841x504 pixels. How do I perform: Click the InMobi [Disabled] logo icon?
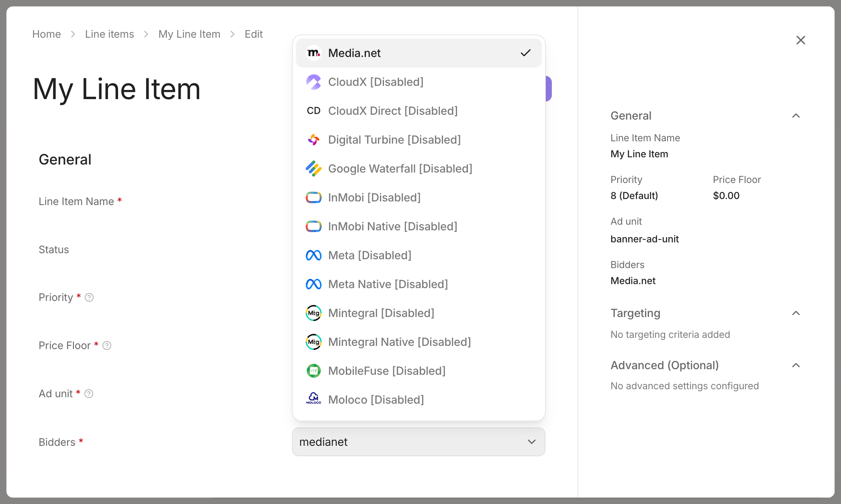[314, 197]
